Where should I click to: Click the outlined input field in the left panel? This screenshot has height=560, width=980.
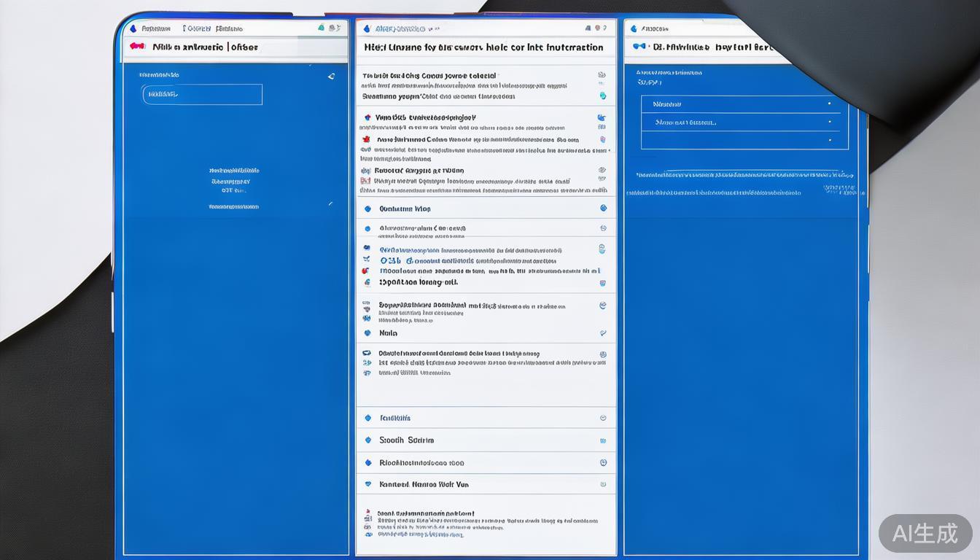coord(202,94)
